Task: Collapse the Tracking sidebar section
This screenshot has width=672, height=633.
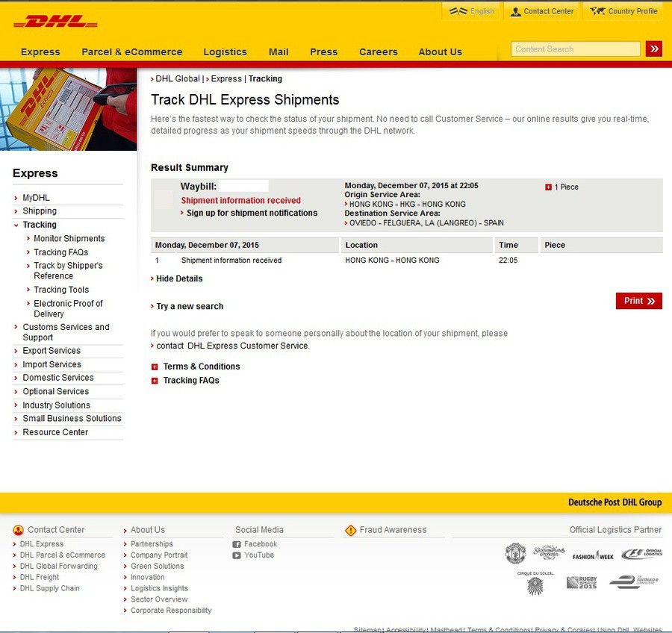Action: tap(40, 225)
